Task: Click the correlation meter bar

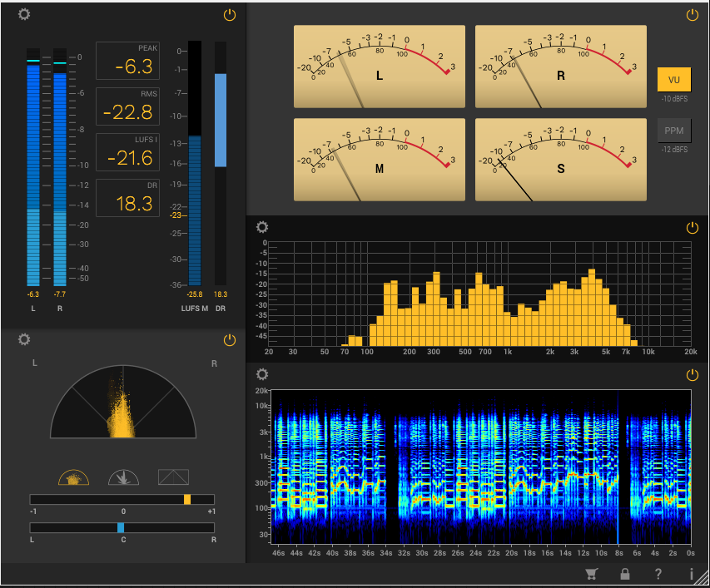Action: coord(122,499)
